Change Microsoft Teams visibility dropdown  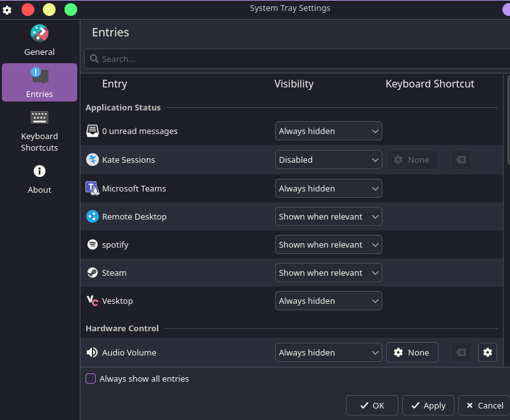328,188
